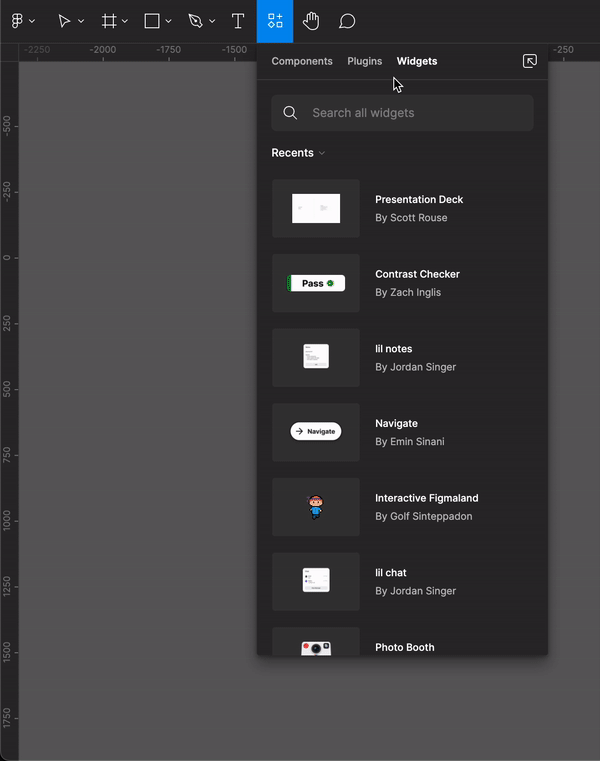The height and width of the screenshot is (761, 600).
Task: Click the lil chat thumbnail
Action: (x=316, y=582)
